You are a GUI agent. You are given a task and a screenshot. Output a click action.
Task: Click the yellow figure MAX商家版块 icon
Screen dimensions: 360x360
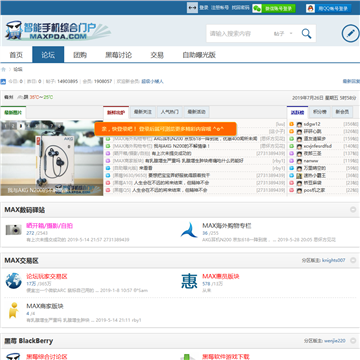pos(13,310)
